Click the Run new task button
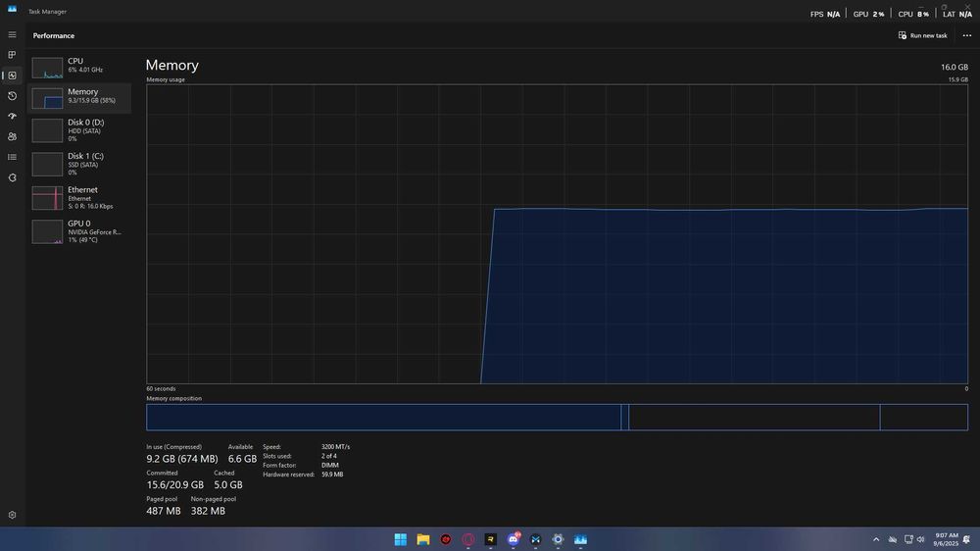 point(922,35)
